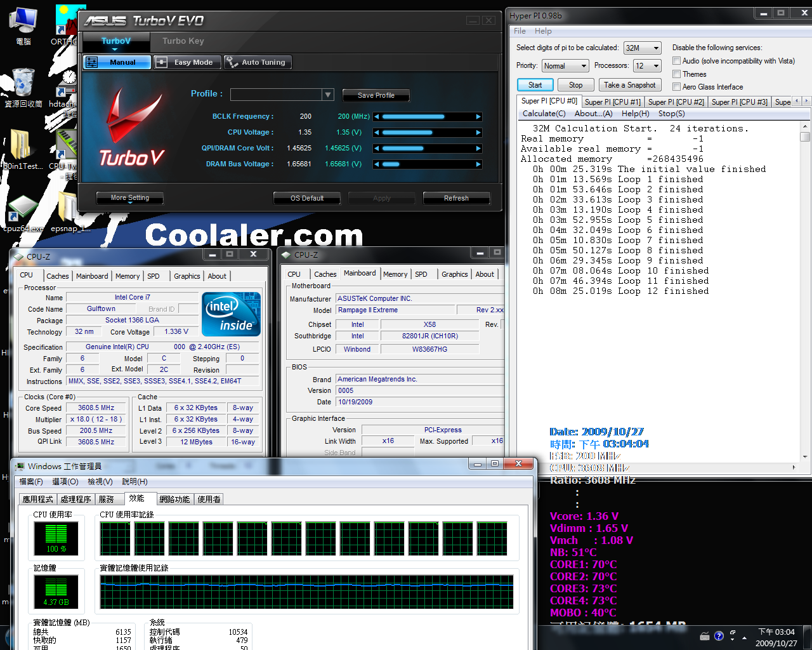Image resolution: width=812 pixels, height=650 pixels.
Task: Switch to Super PI [CPU #1] tab
Action: 613,102
